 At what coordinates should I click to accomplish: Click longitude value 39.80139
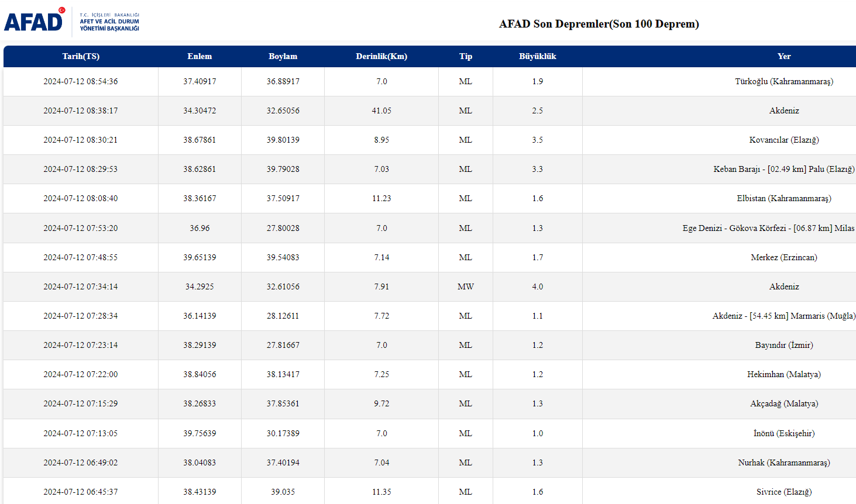[x=283, y=140]
